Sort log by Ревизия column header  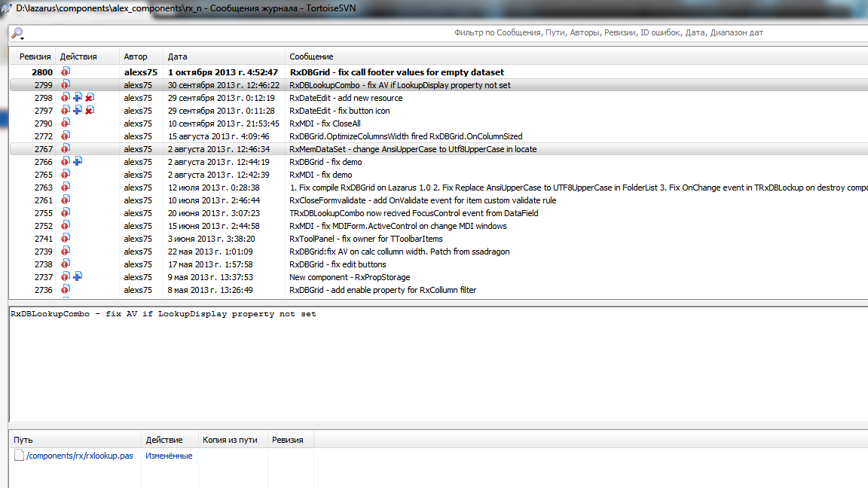[x=35, y=56]
